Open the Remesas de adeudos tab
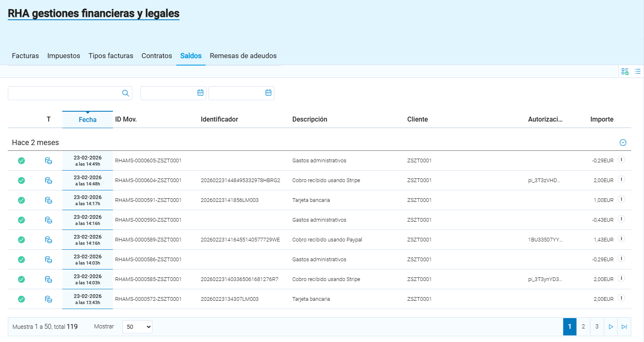 (x=243, y=56)
